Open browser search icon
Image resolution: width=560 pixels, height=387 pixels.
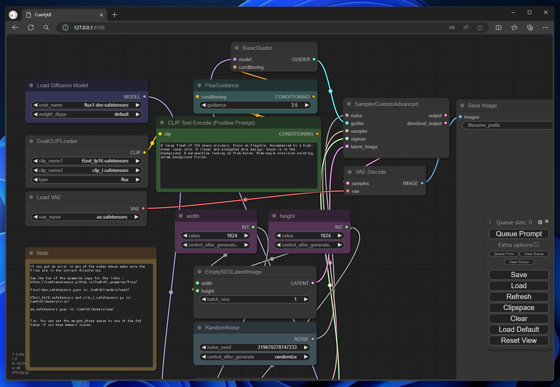point(46,27)
